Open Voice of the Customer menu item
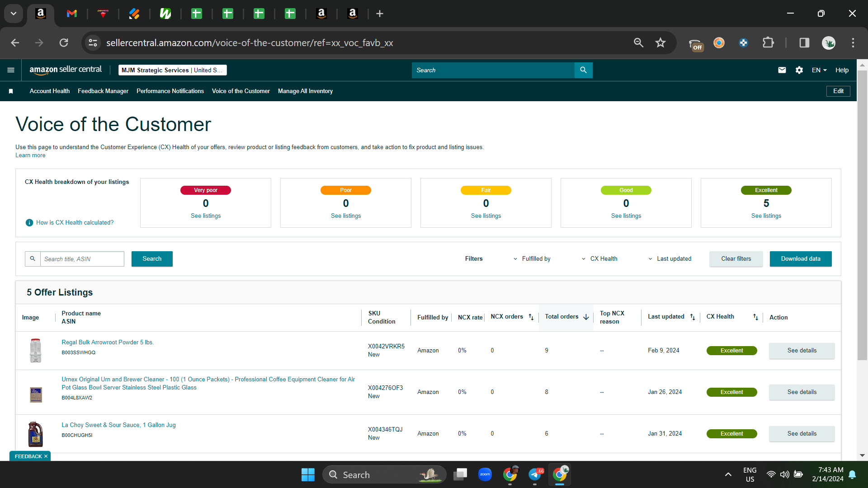This screenshot has width=868, height=488. coord(241,91)
